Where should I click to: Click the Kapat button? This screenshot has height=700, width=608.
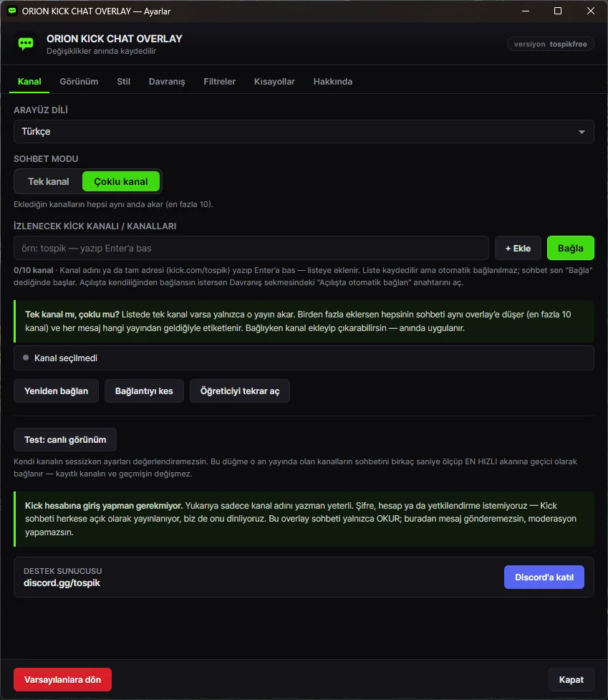(571, 679)
